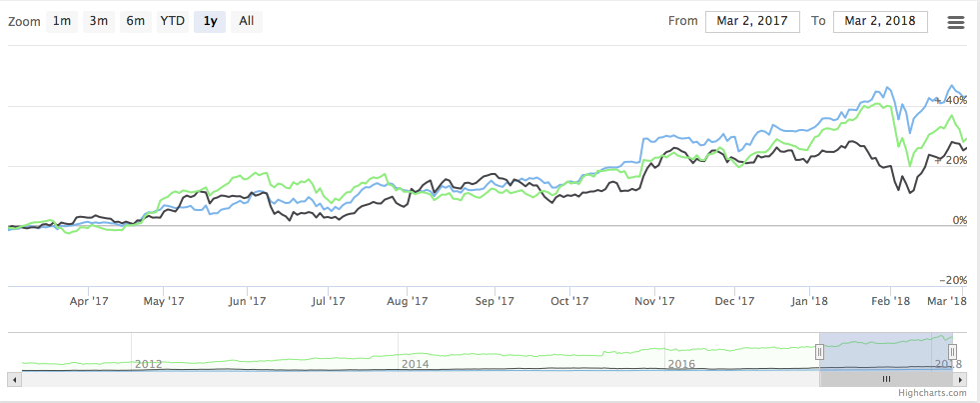This screenshot has width=980, height=403.
Task: Open the Highcharts.com credit link
Action: pos(932,393)
